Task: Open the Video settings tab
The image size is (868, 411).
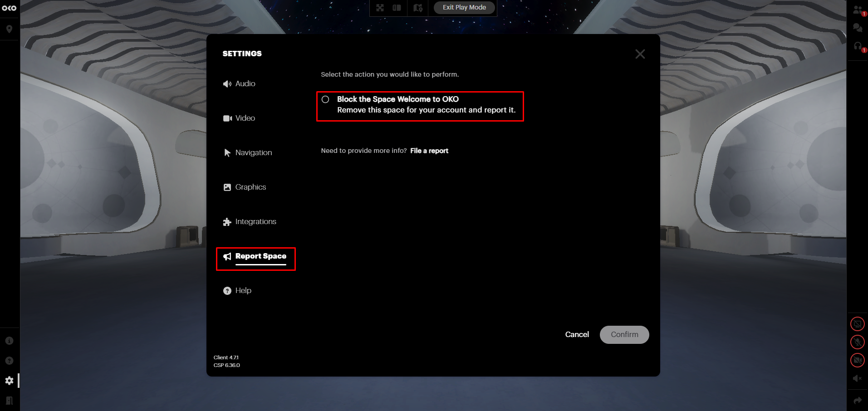Action: click(239, 118)
